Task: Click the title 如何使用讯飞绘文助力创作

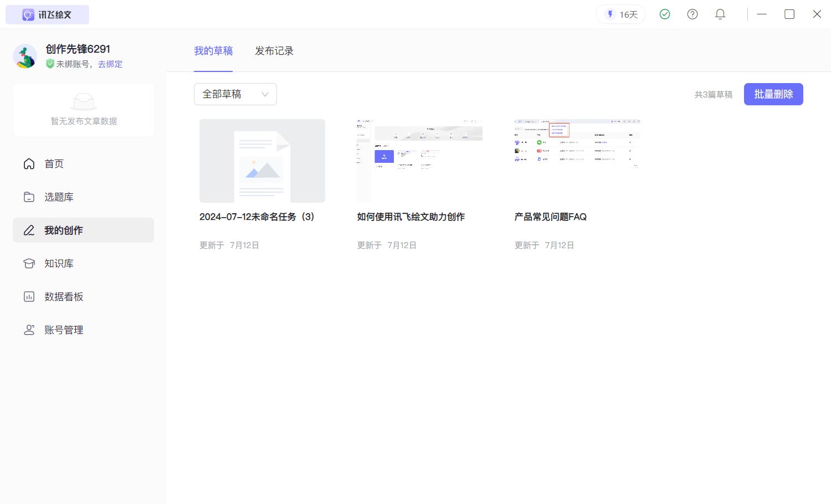Action: click(x=411, y=217)
